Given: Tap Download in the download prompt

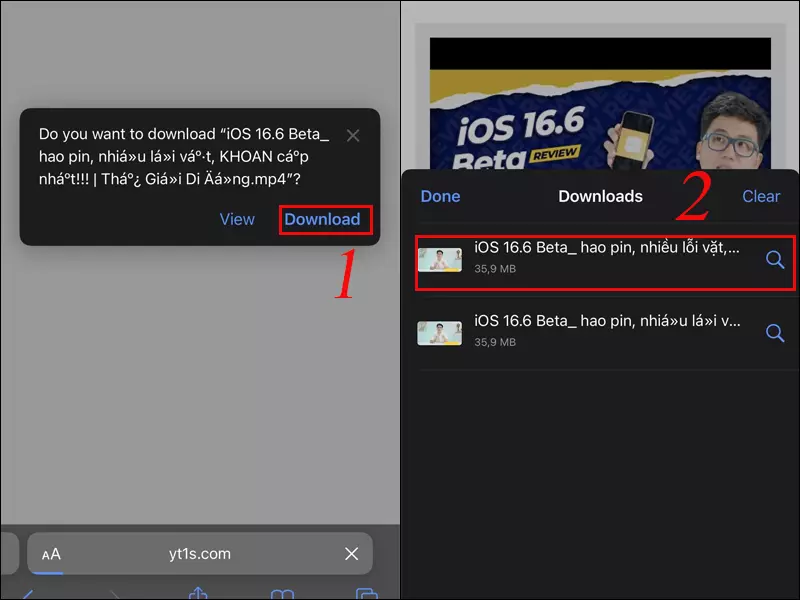Looking at the screenshot, I should coord(322,219).
